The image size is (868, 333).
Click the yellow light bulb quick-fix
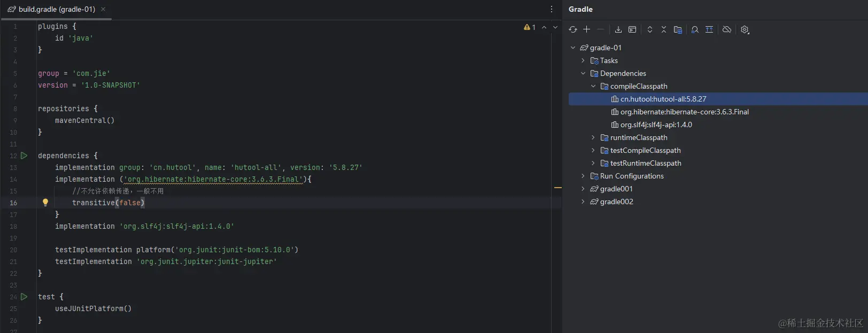(x=45, y=203)
